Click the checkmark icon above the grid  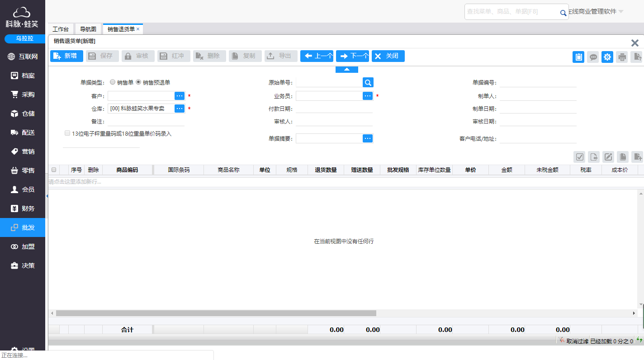point(579,157)
